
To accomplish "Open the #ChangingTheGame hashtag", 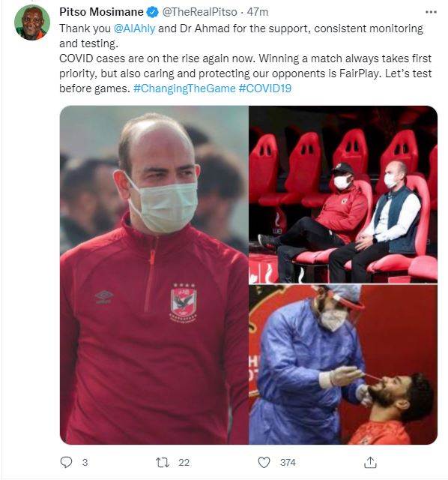I will tap(184, 88).
